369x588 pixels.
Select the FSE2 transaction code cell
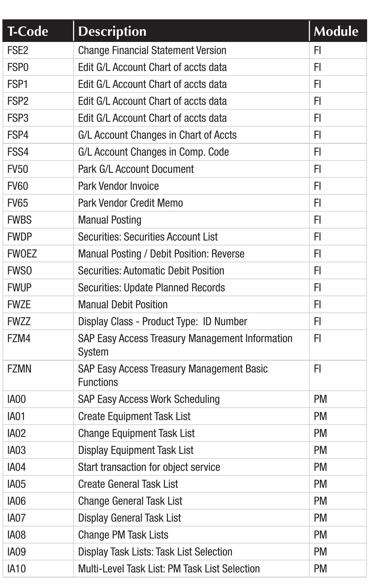point(18,51)
